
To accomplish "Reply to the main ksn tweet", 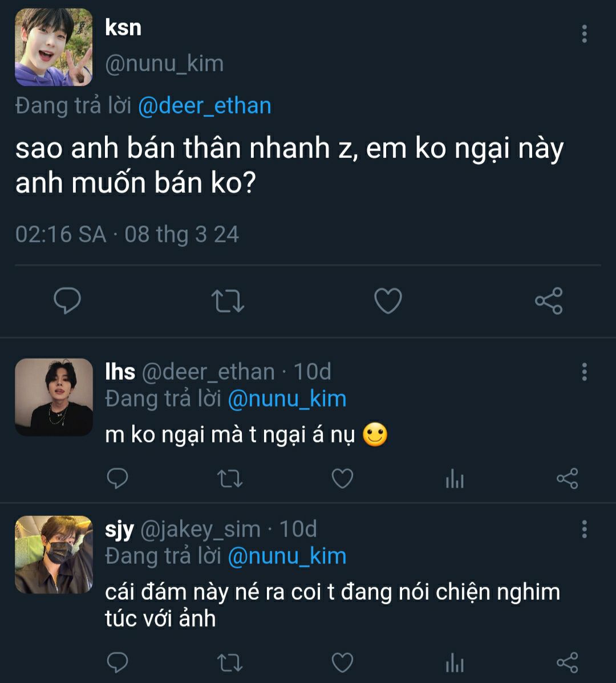I will click(x=67, y=300).
